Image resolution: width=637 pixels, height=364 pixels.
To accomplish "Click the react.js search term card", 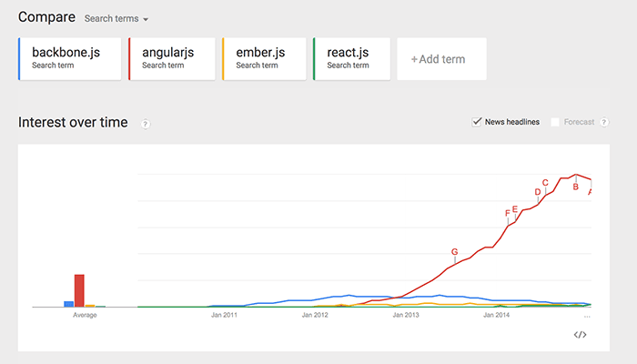I will coord(352,58).
